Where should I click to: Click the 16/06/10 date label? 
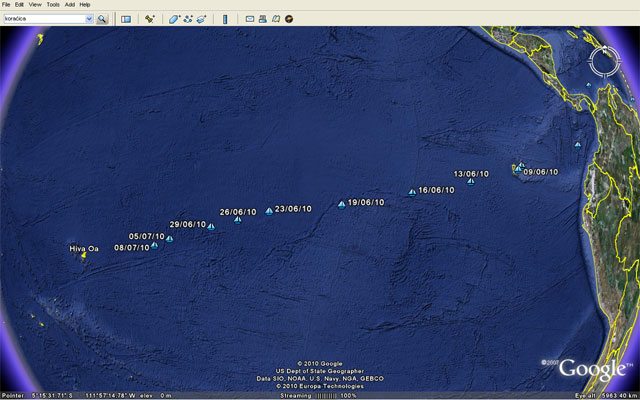(436, 190)
